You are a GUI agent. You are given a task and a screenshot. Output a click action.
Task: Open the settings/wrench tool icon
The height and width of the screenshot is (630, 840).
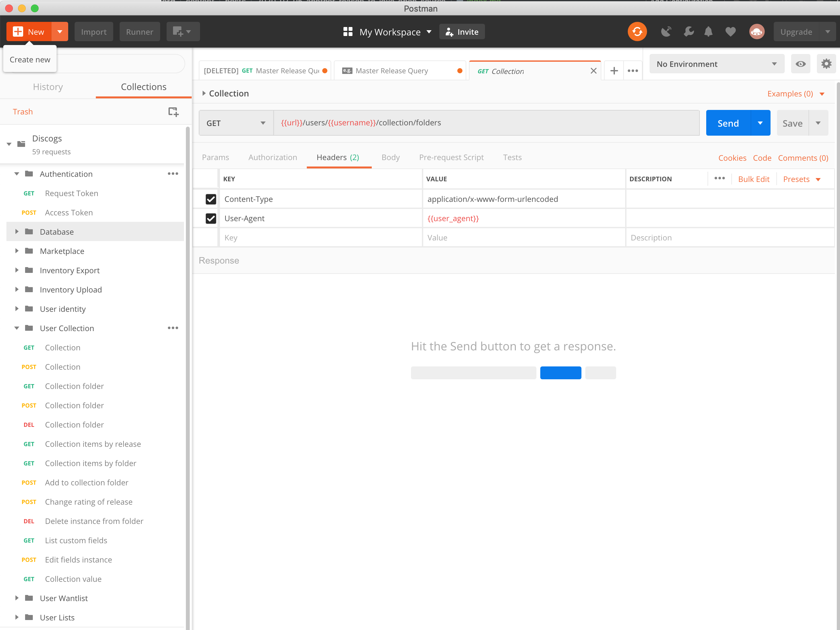tap(689, 31)
